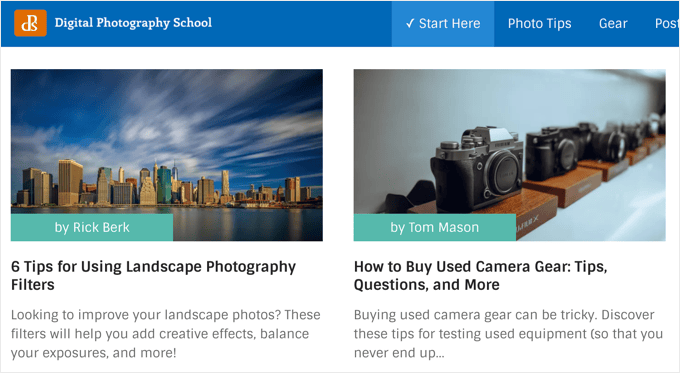View author Tom Mason's label
The image size is (680, 373).
coord(435,227)
